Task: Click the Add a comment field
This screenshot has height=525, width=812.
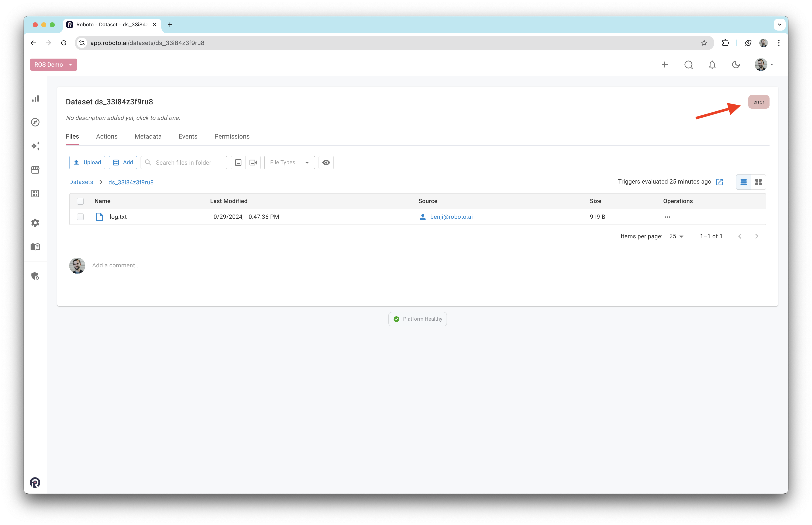Action: pos(428,265)
